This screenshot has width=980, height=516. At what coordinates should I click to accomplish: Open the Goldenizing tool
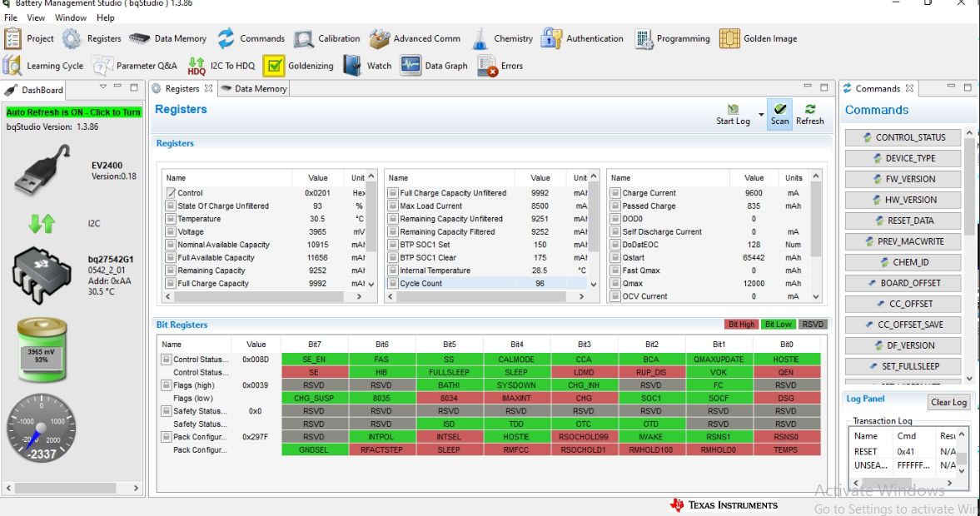(274, 66)
